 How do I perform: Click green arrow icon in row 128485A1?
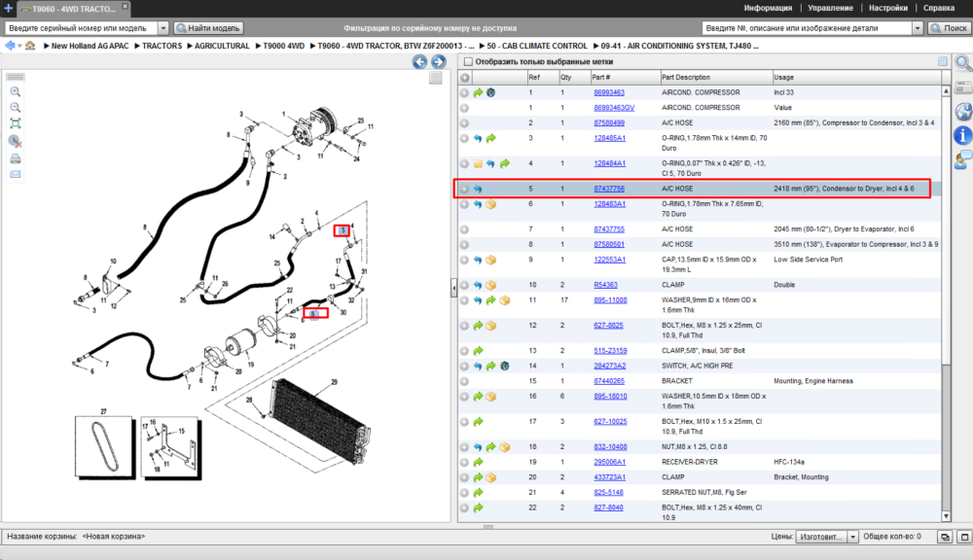pos(490,138)
